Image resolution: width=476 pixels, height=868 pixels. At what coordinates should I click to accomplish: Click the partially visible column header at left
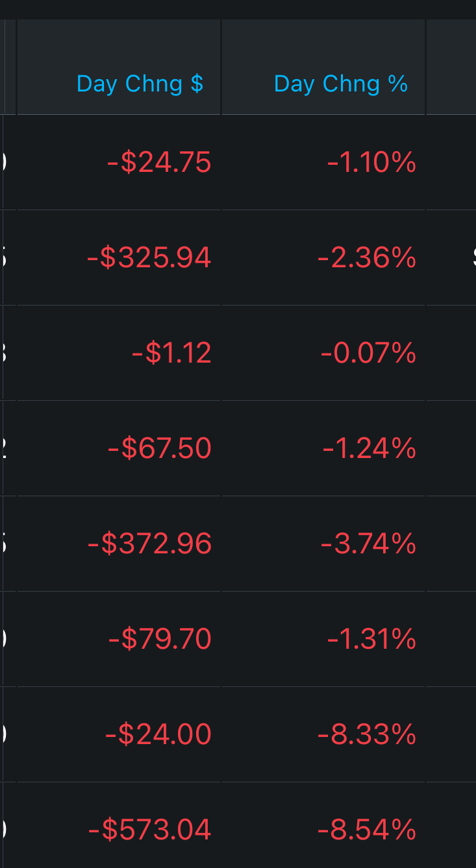(x=8, y=67)
